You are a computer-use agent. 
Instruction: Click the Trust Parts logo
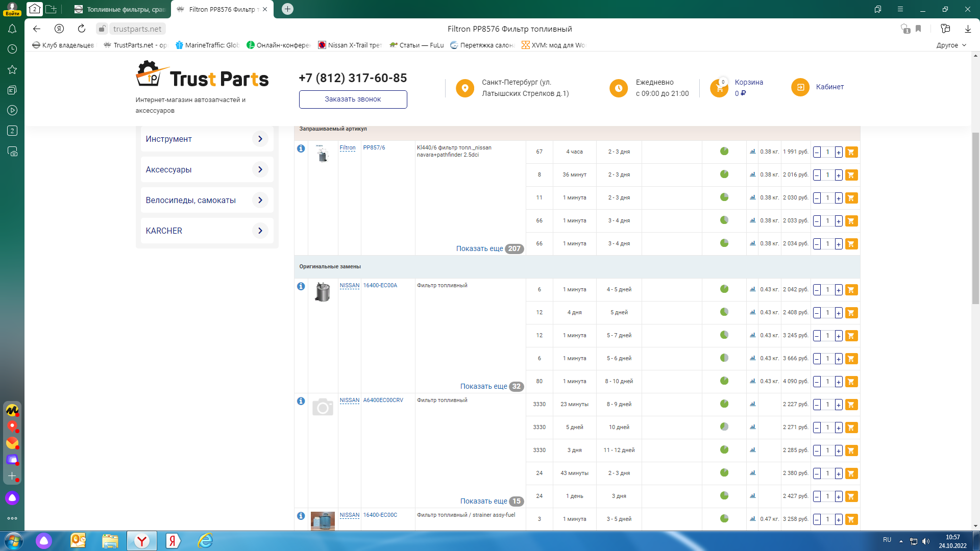[202, 74]
